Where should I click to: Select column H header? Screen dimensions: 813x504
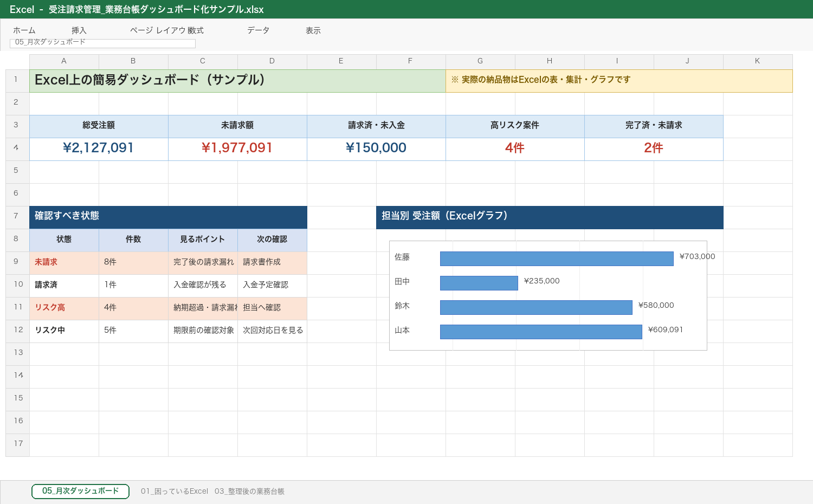(550, 61)
